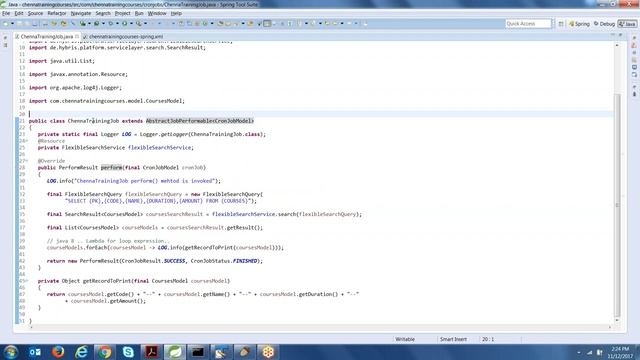Click the Run External Tools icon
640x360 pixels.
[139, 24]
